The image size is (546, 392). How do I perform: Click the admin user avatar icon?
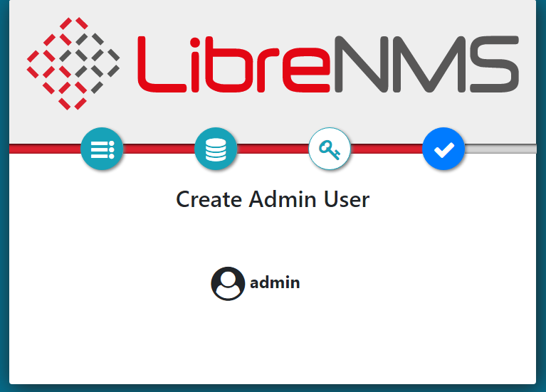(228, 283)
